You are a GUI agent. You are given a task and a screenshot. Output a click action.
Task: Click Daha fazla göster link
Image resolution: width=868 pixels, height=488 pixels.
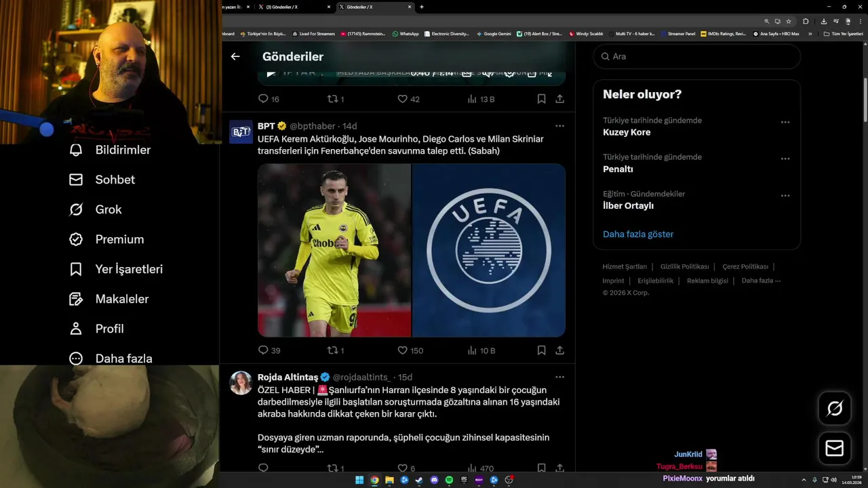(638, 234)
